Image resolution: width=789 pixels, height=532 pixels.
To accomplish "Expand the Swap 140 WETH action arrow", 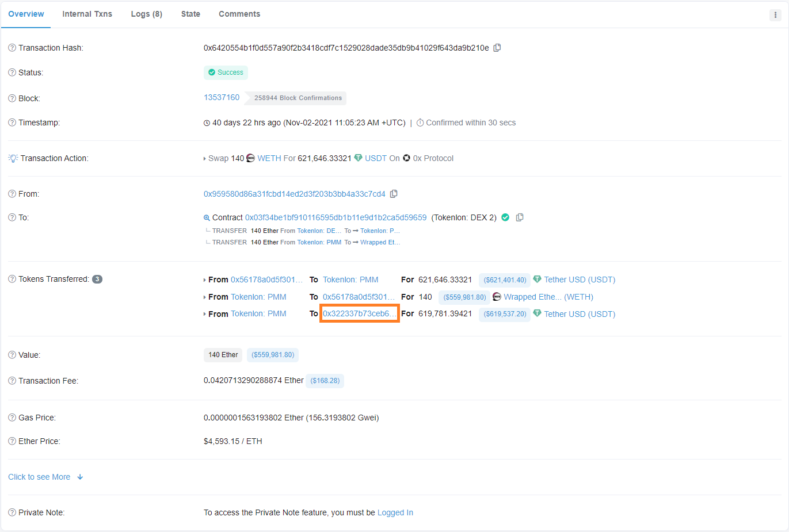I will tap(205, 159).
